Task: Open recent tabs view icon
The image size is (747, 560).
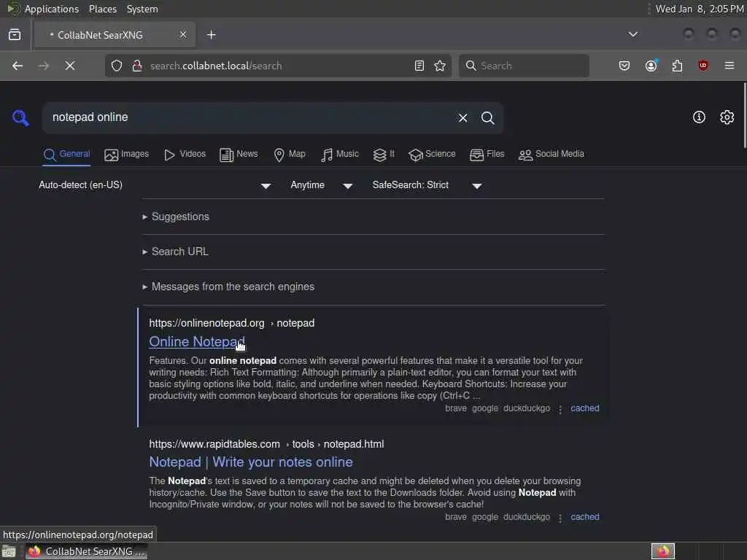Action: point(15,35)
